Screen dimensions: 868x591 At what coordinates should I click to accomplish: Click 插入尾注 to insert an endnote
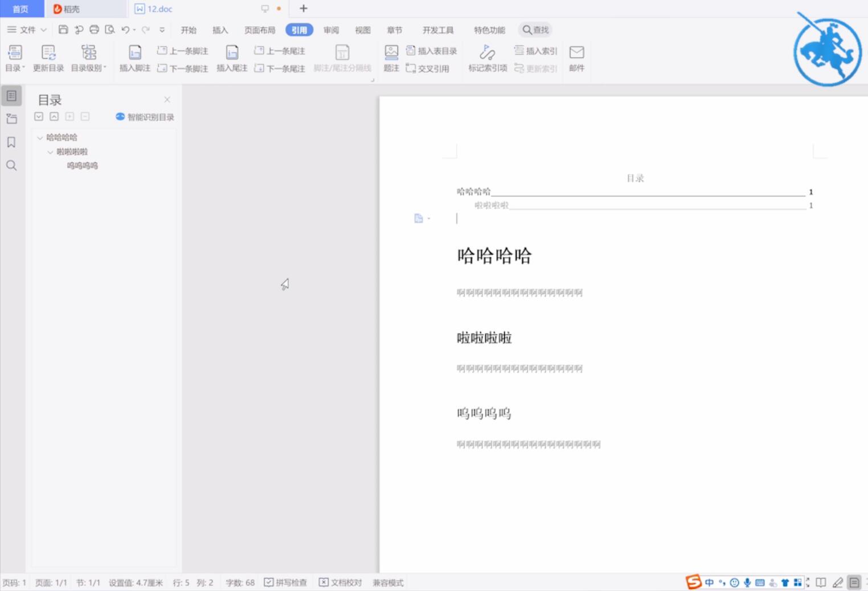[232, 59]
